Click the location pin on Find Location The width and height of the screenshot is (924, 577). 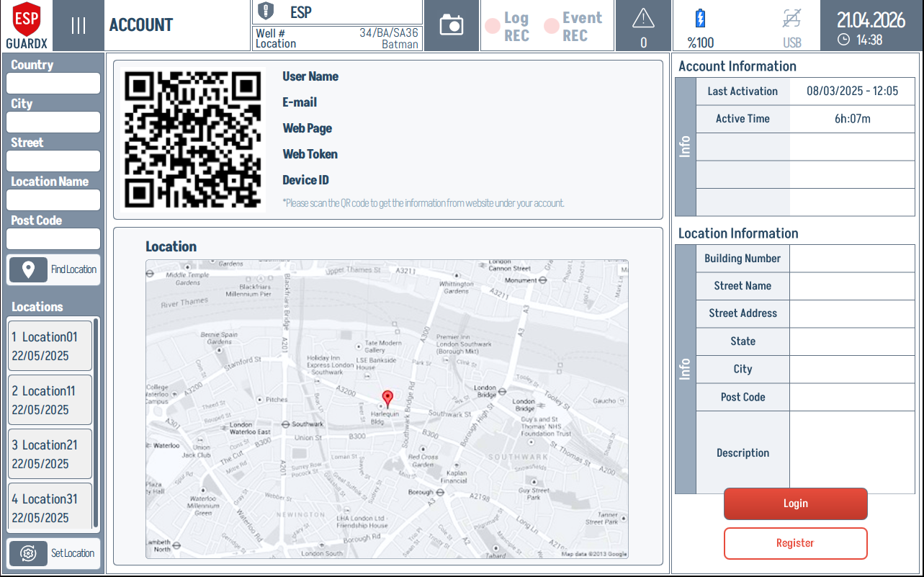(x=27, y=269)
